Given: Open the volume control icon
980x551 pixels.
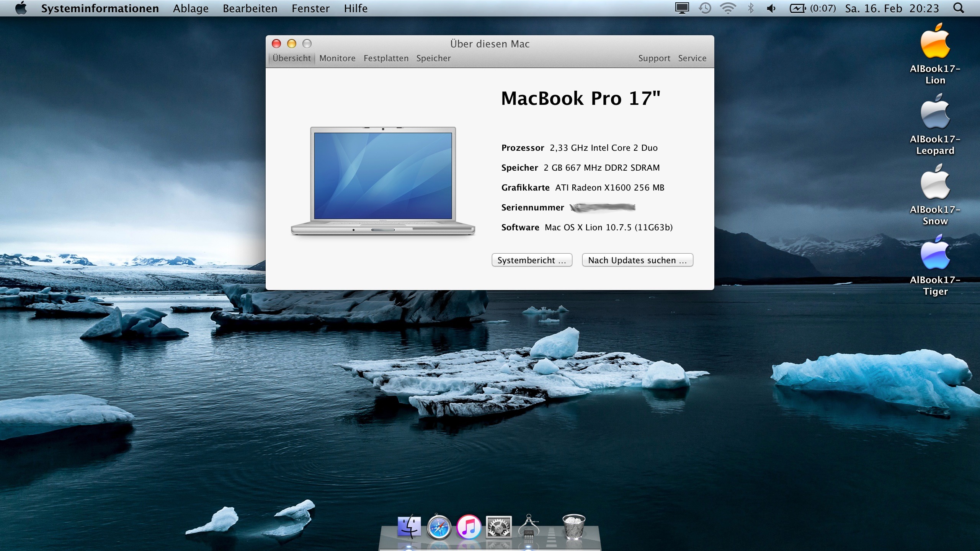Looking at the screenshot, I should [x=771, y=8].
